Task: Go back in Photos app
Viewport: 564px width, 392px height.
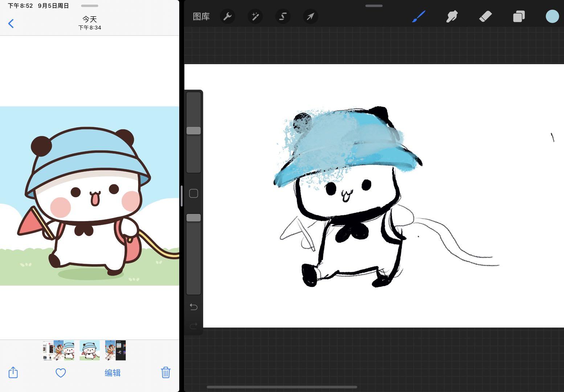Action: (11, 24)
